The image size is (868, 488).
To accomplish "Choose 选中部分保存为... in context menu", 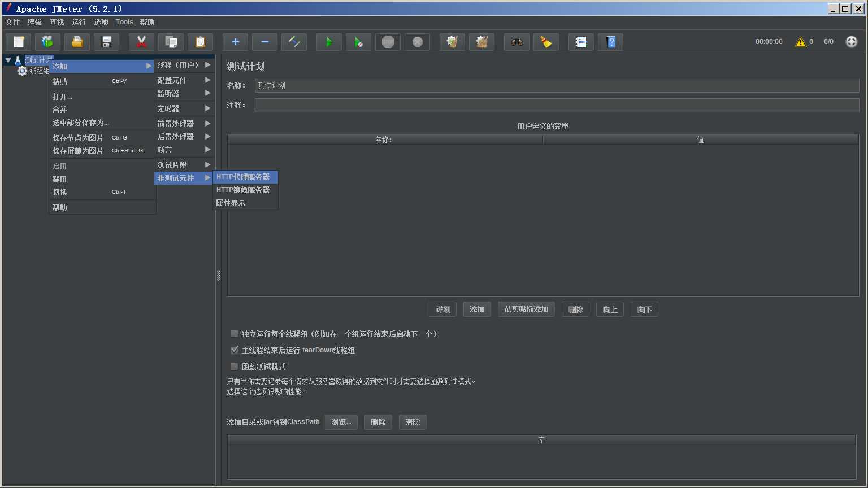I will (102, 123).
